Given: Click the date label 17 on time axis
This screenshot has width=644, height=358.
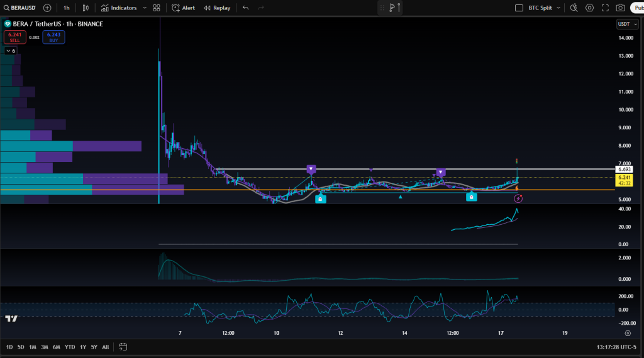Looking at the screenshot, I should click(501, 333).
